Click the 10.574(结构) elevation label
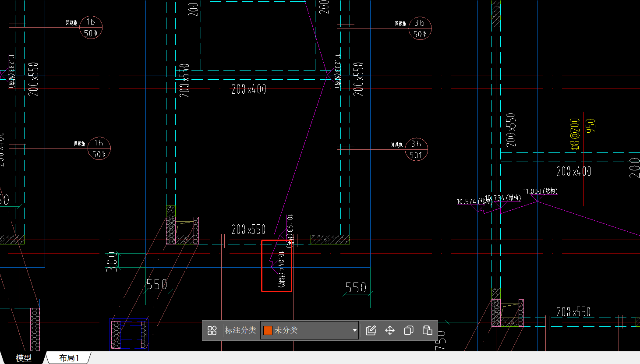Image resolution: width=640 pixels, height=364 pixels. coord(474,201)
